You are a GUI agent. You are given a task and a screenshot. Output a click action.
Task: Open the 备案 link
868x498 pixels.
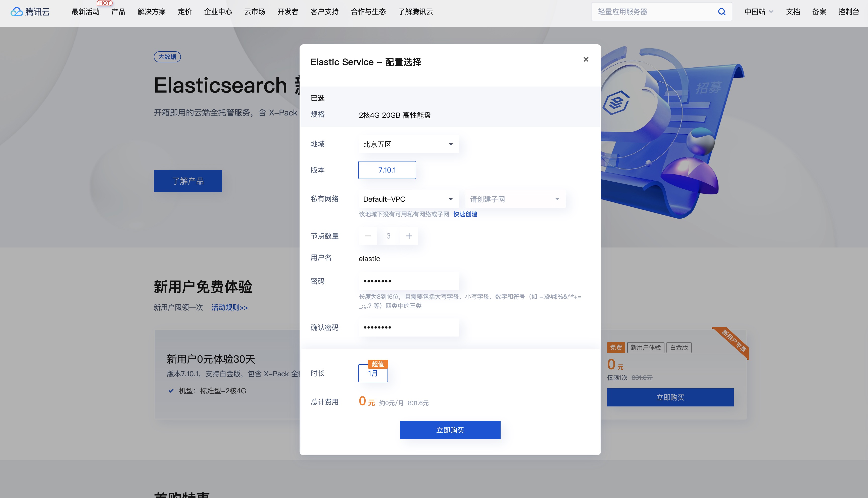[x=819, y=12]
